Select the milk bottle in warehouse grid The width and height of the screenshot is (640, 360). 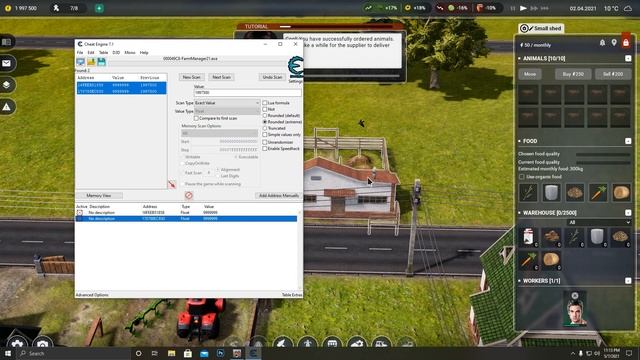(528, 237)
